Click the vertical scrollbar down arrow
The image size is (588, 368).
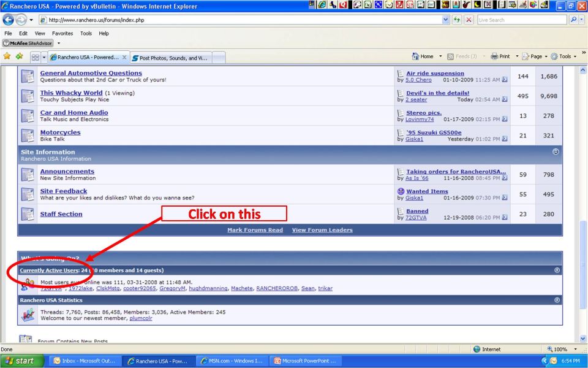(582, 339)
